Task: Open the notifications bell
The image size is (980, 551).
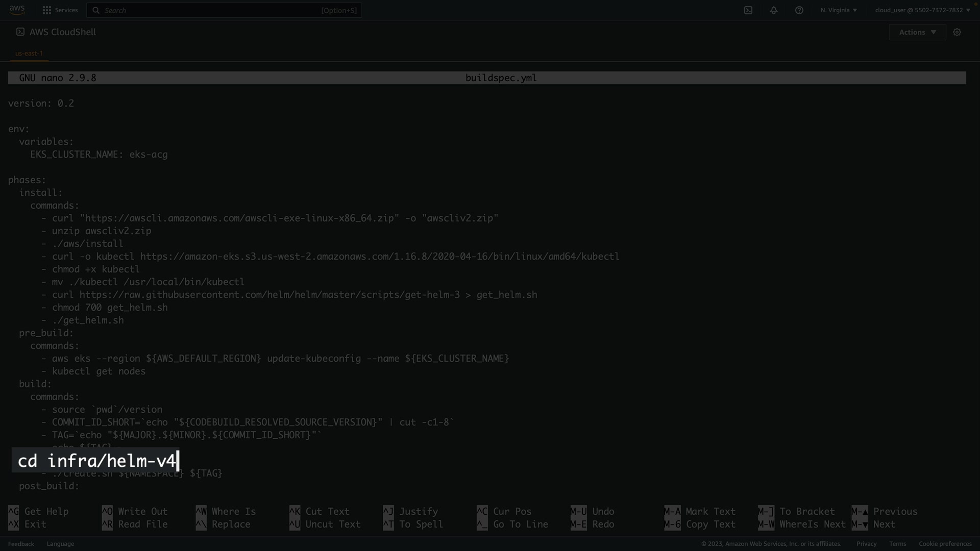Action: pos(774,10)
